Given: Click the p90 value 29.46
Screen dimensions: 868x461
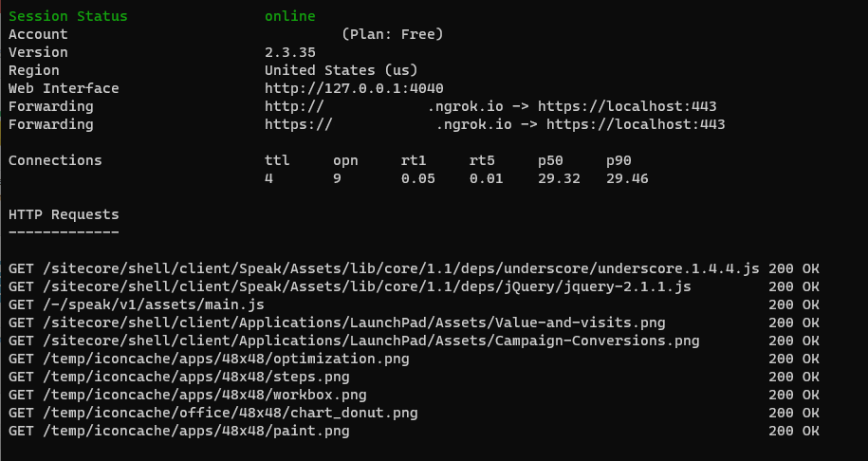Looking at the screenshot, I should click(627, 178).
